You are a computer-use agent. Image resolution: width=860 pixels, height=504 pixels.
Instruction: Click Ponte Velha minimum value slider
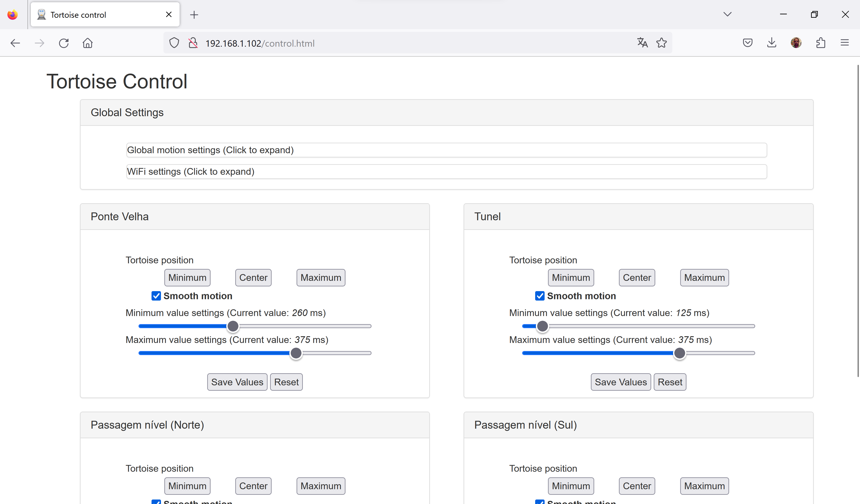(255, 326)
